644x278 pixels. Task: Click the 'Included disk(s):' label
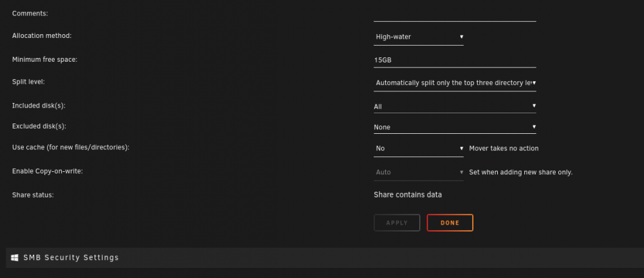tap(39, 106)
